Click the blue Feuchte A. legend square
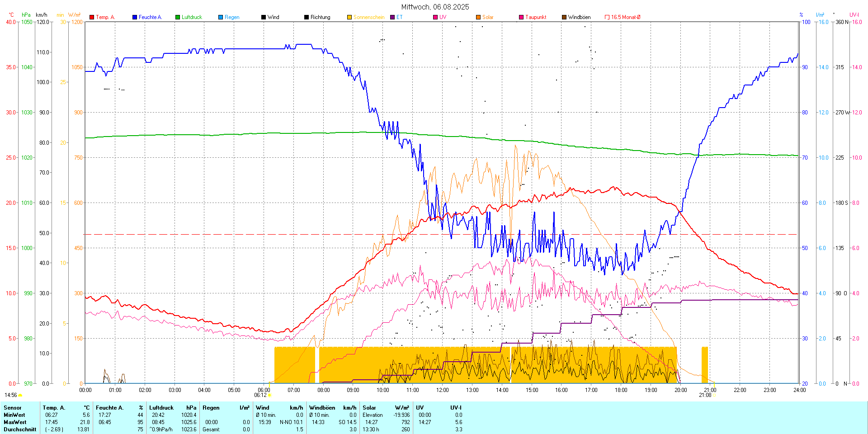This screenshot has width=868, height=434. click(x=135, y=17)
